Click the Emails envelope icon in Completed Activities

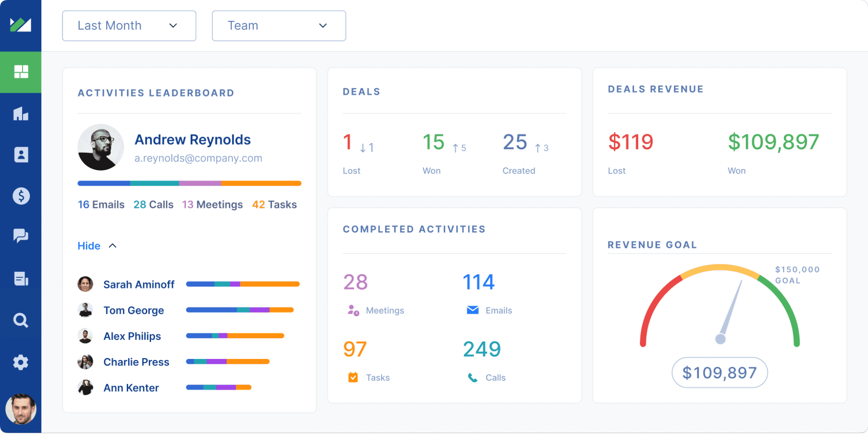pyautogui.click(x=472, y=310)
